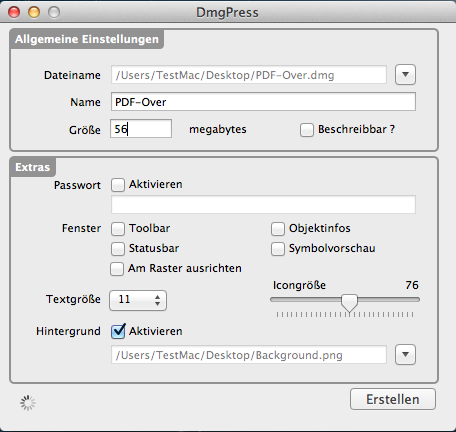Open the Dateiname file chooser dropdown arrow
The height and width of the screenshot is (432, 456).
(x=405, y=74)
